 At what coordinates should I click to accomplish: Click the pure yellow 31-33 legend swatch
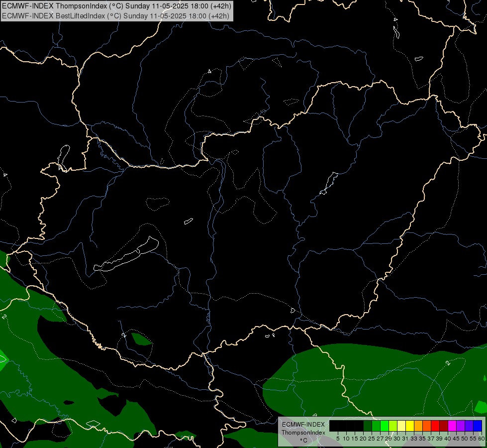point(410,426)
